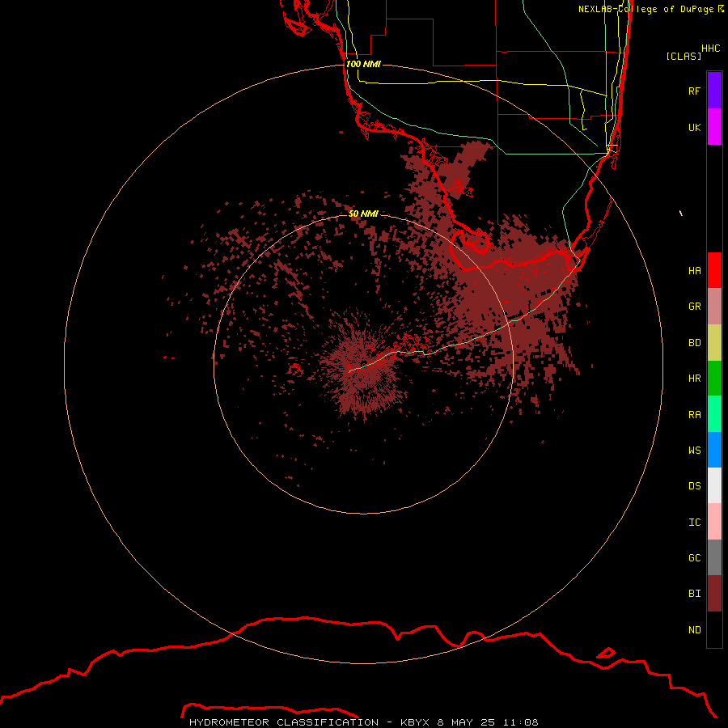Click the [CLAS] units label
Screen dimensions: 728x728
684,56
